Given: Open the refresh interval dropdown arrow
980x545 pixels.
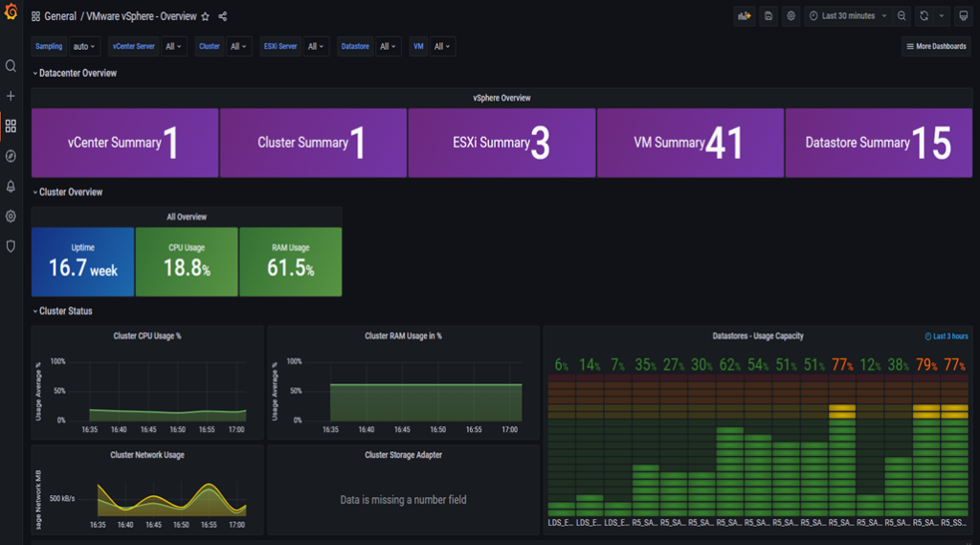Looking at the screenshot, I should [942, 16].
